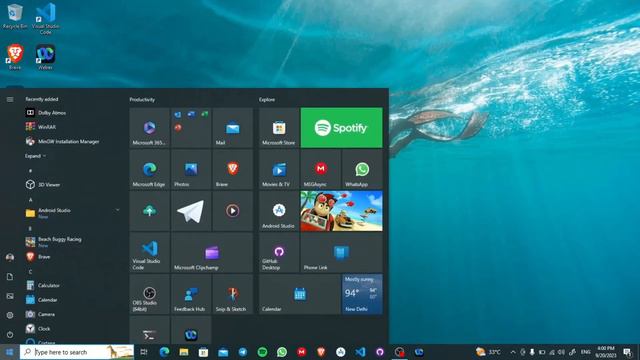Open Camera from app list
640x360 pixels.
coord(73,314)
